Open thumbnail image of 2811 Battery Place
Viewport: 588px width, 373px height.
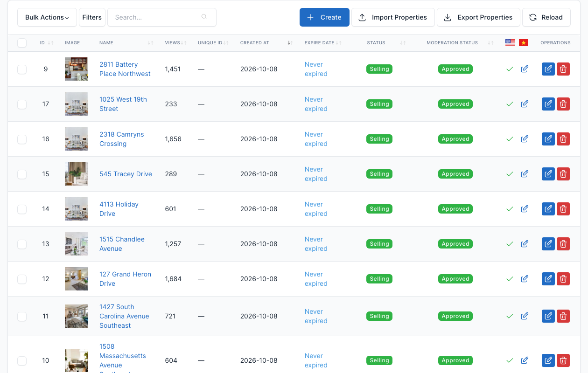pos(77,69)
